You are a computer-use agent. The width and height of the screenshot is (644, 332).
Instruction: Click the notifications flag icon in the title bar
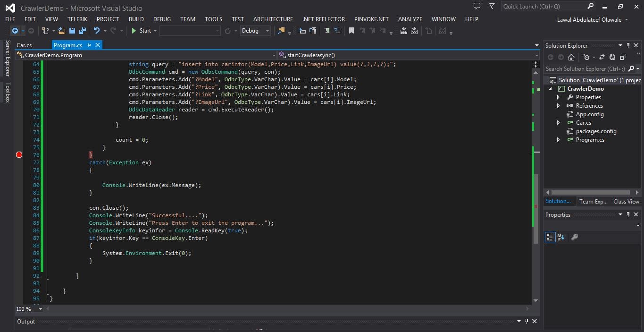[x=492, y=6]
